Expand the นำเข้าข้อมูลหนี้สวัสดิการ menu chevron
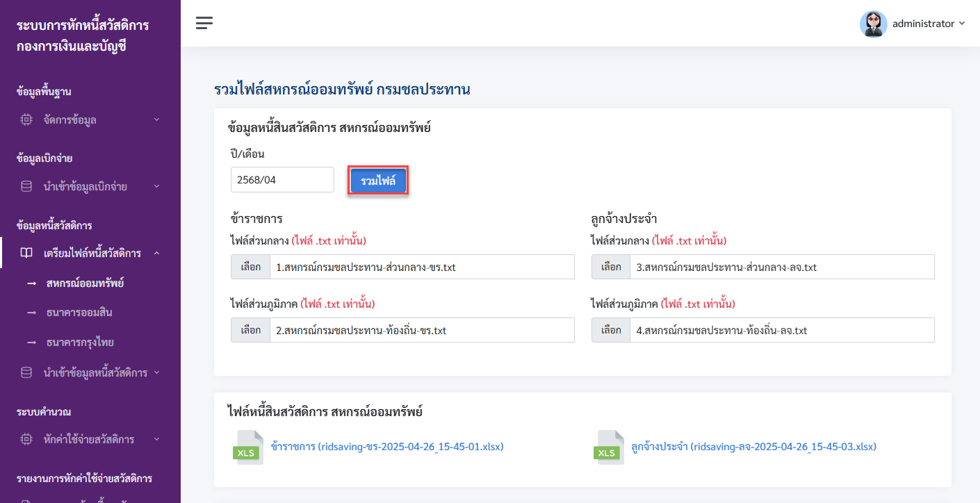Screen dimensions: 980x503 click(x=156, y=372)
